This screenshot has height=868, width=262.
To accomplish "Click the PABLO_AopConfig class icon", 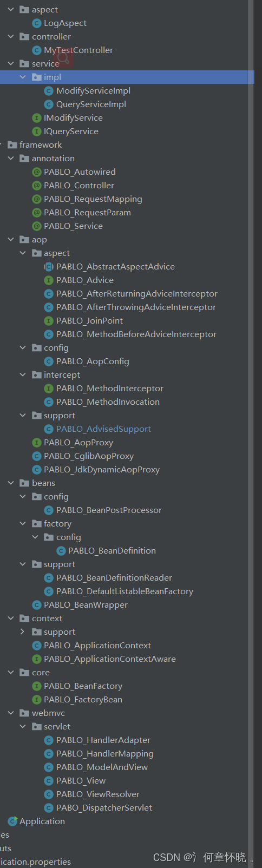I will [x=49, y=361].
